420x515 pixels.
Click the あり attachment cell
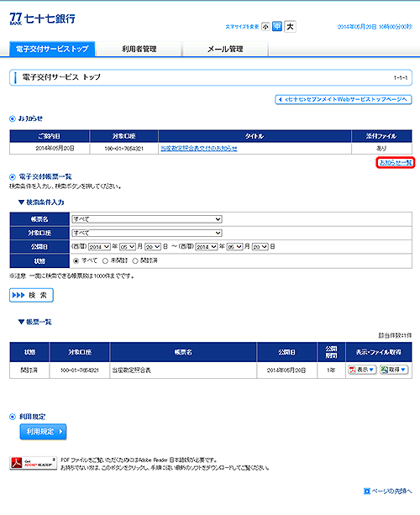coord(381,149)
